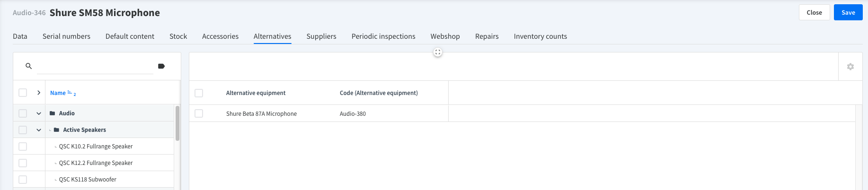This screenshot has width=868, height=190.
Task: Select QSC KS118 Subwoofer item
Action: (88, 180)
